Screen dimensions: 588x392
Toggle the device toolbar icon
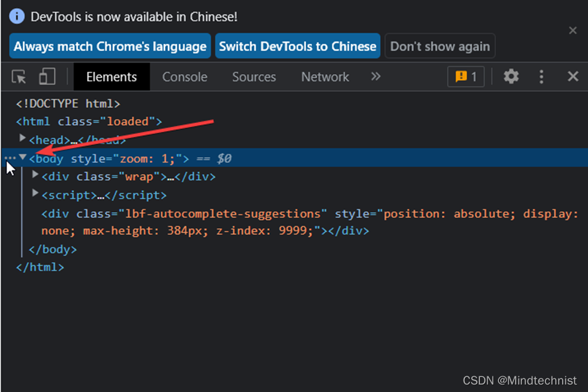[x=47, y=77]
